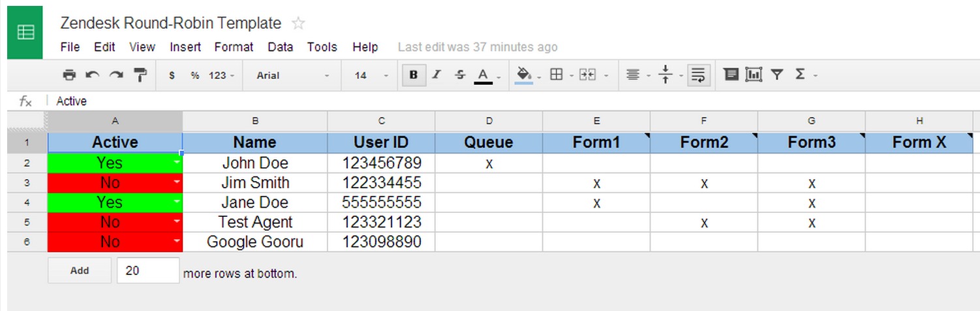Open the File menu
The width and height of the screenshot is (980, 311).
pos(70,47)
